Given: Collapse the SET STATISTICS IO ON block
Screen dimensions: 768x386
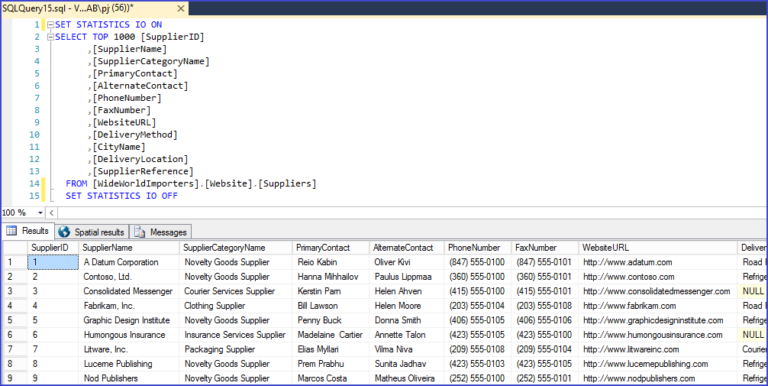Looking at the screenshot, I should point(50,25).
